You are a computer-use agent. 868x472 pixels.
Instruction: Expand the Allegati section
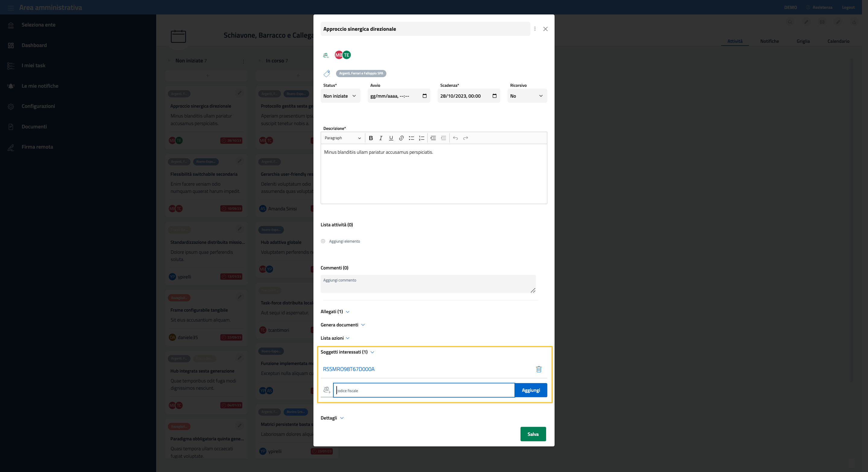(x=335, y=312)
